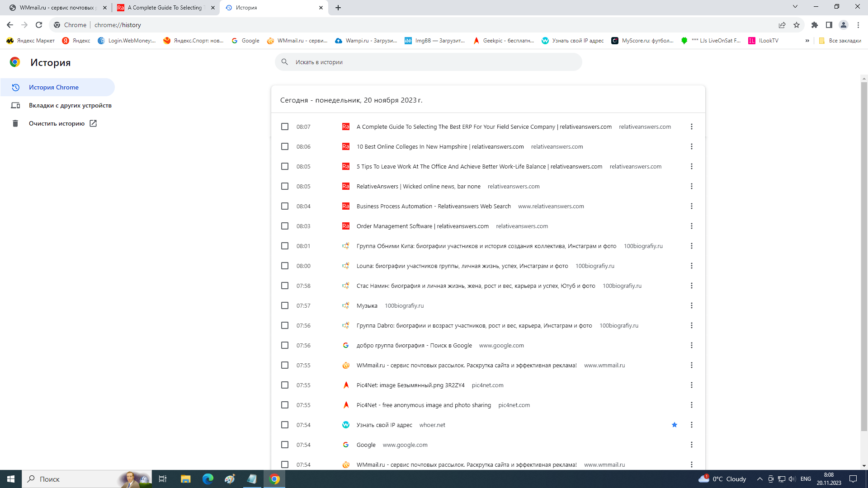The image size is (868, 488).
Task: Open the Geekpic bookmark
Action: pyautogui.click(x=504, y=41)
